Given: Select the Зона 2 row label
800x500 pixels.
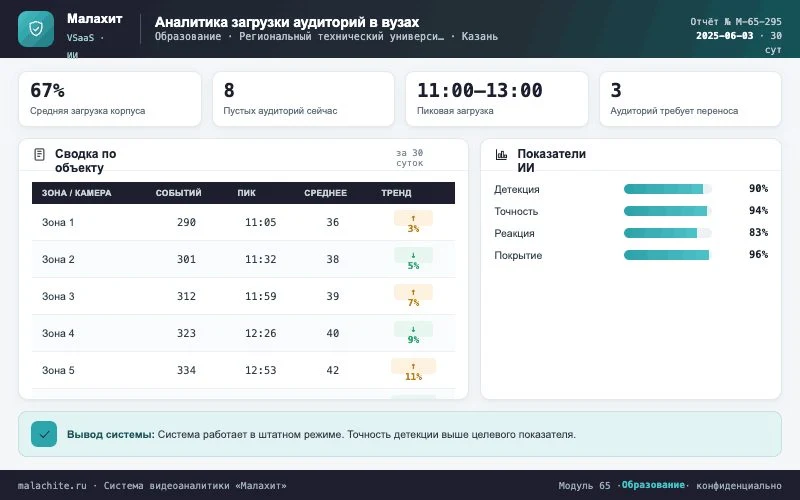Looking at the screenshot, I should point(58,259).
